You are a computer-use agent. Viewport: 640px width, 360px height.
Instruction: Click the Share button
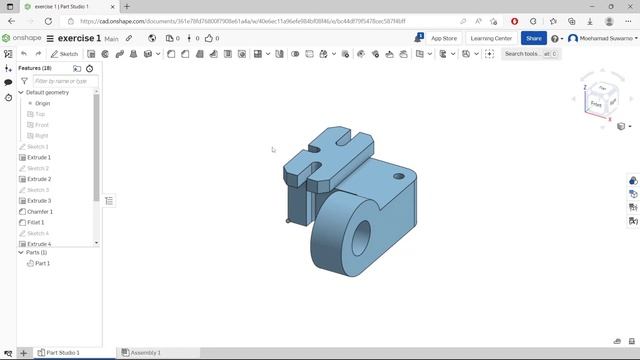(x=533, y=38)
